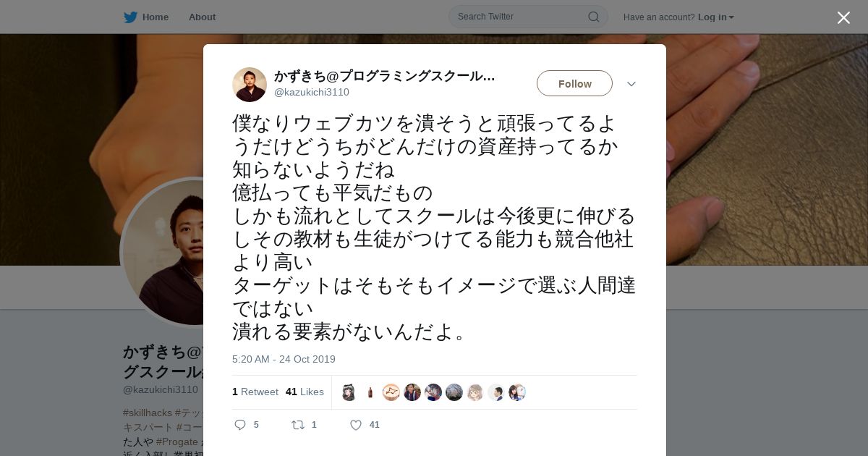This screenshot has height=456, width=868.
Task: Click the reply speech bubble icon
Action: tap(240, 425)
